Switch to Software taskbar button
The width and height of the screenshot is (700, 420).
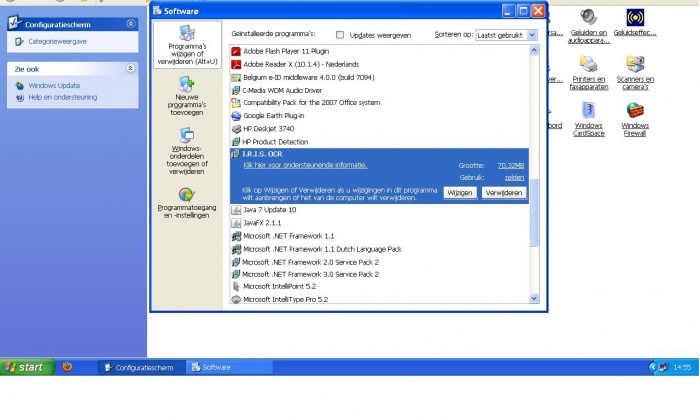pyautogui.click(x=229, y=367)
